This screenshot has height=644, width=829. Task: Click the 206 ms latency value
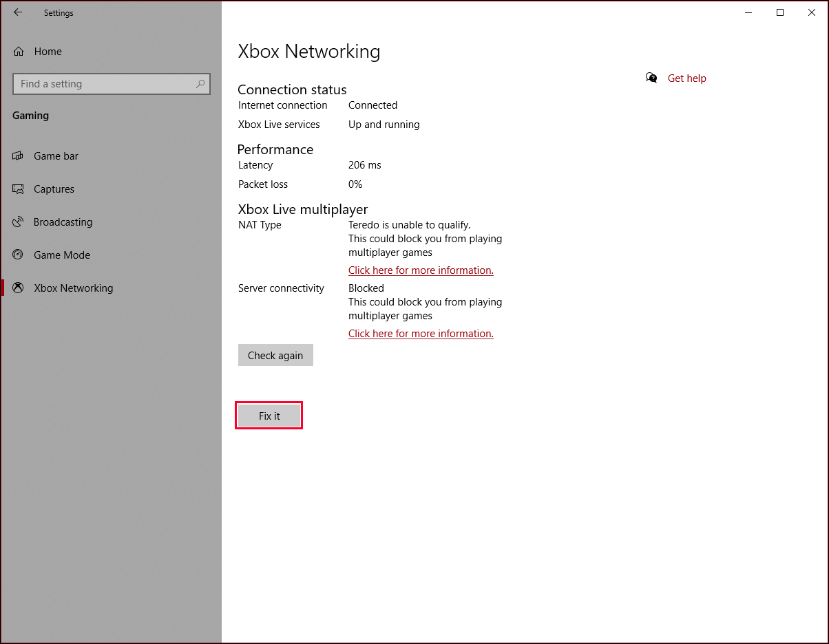[x=365, y=165]
